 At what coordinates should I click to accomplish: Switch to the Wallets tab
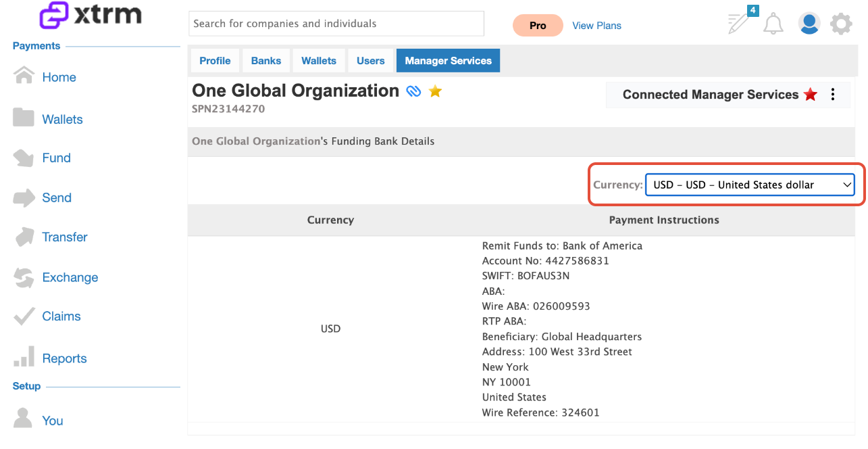pos(319,61)
